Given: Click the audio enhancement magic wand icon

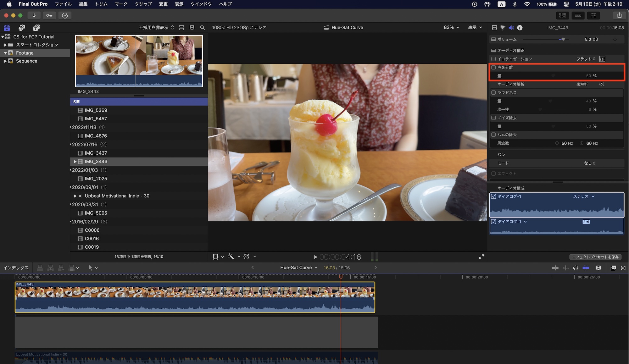Looking at the screenshot, I should pyautogui.click(x=602, y=84).
